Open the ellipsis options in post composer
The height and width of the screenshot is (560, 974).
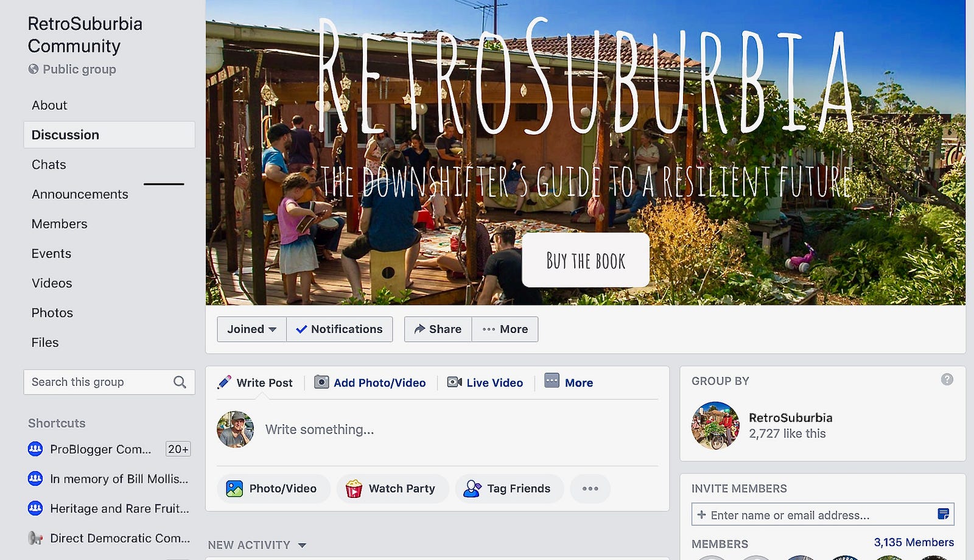590,489
